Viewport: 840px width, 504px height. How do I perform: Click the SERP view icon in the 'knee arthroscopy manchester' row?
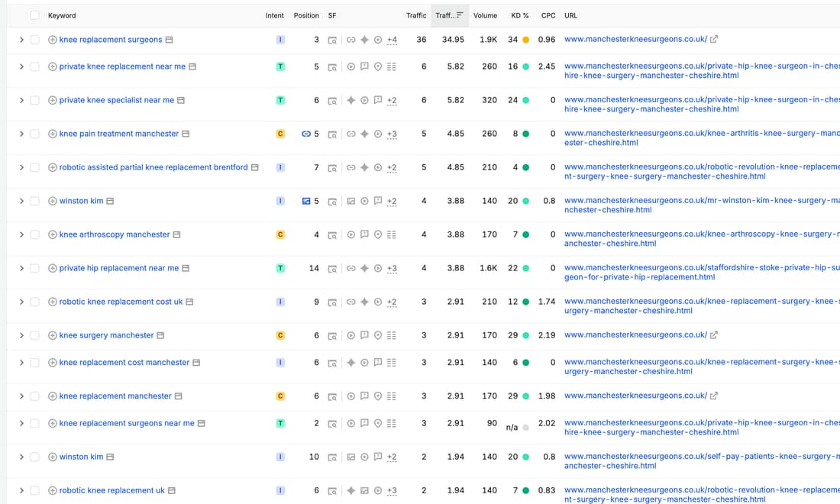pyautogui.click(x=332, y=235)
